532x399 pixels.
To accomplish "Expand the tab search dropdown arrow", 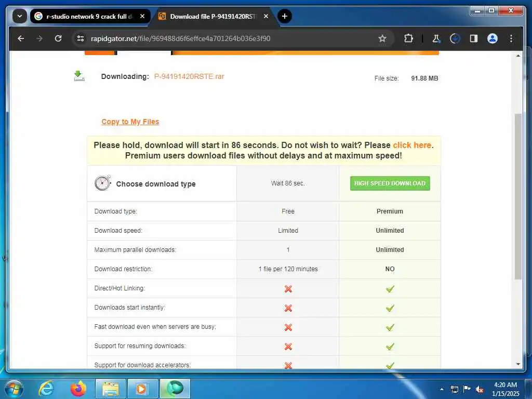I will 20,16.
